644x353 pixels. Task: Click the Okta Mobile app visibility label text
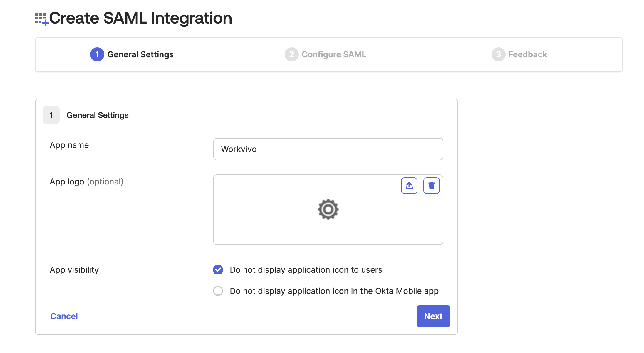[x=334, y=291]
